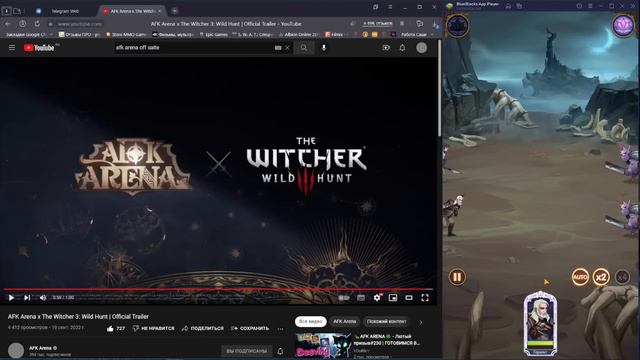Mute the YouTube video volume
This screenshot has width=640, height=360.
[x=43, y=298]
